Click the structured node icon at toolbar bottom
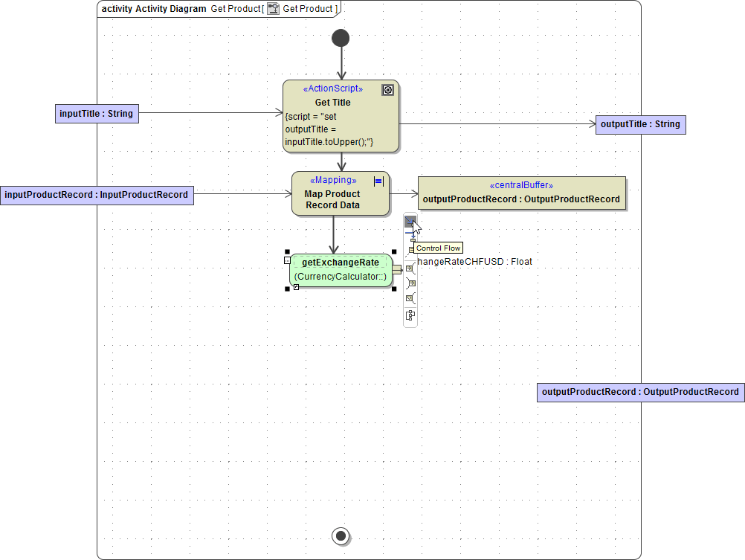 tap(410, 315)
